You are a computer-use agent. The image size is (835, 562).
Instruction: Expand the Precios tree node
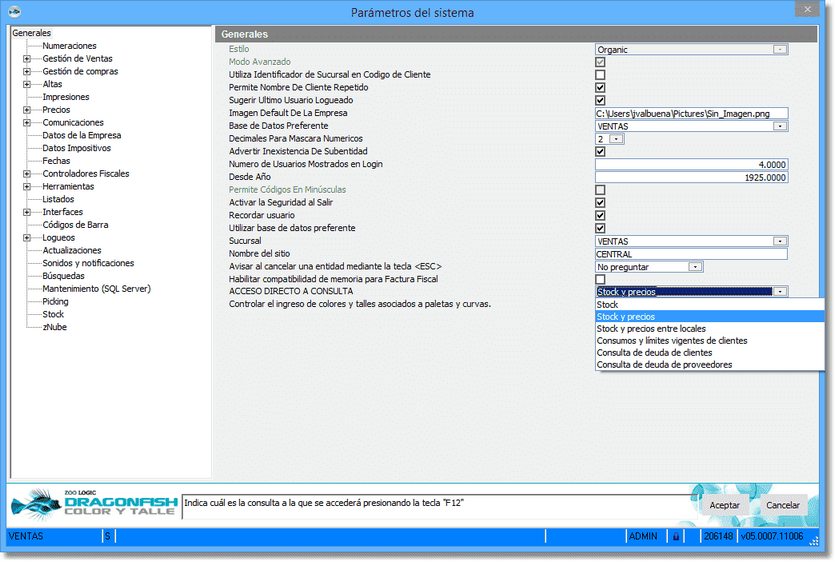coord(27,110)
